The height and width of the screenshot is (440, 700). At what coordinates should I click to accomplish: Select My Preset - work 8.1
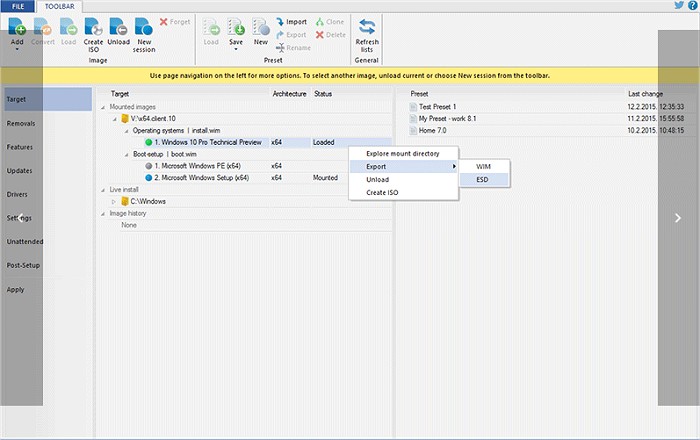tap(447, 119)
